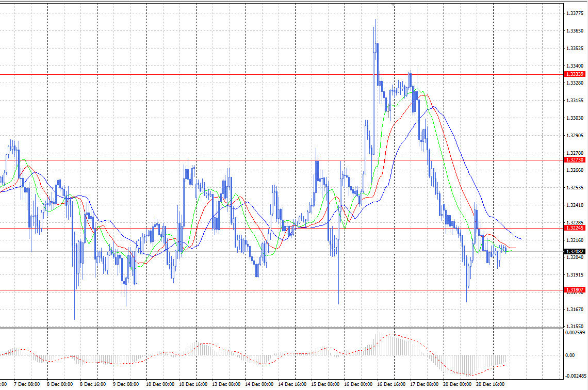The image size is (588, 390).
Task: Select the red 1.33339 price level tag
Action: click(x=575, y=74)
